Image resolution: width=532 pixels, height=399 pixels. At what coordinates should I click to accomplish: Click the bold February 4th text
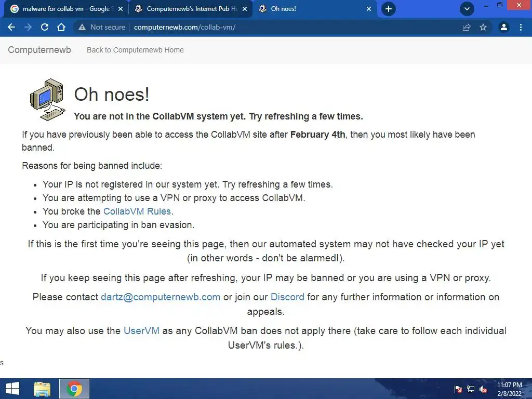pyautogui.click(x=317, y=135)
